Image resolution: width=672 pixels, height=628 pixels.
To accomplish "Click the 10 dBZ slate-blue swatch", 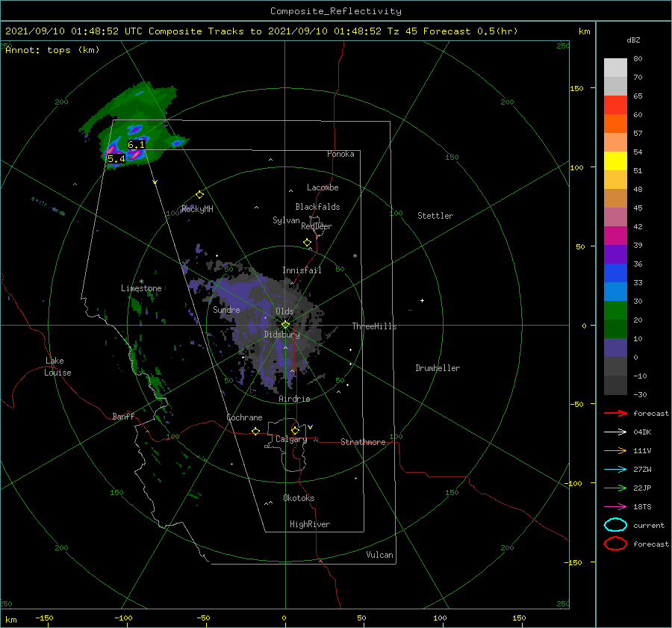I will [x=615, y=348].
